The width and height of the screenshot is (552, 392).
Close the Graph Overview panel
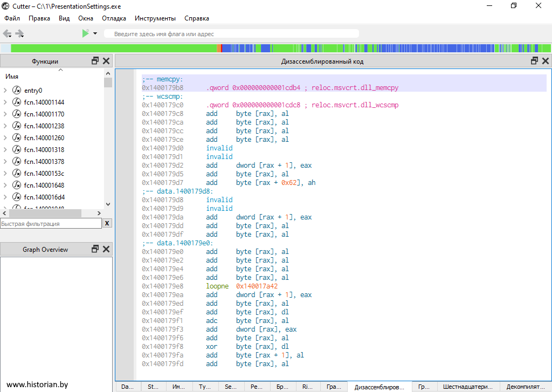(106, 249)
